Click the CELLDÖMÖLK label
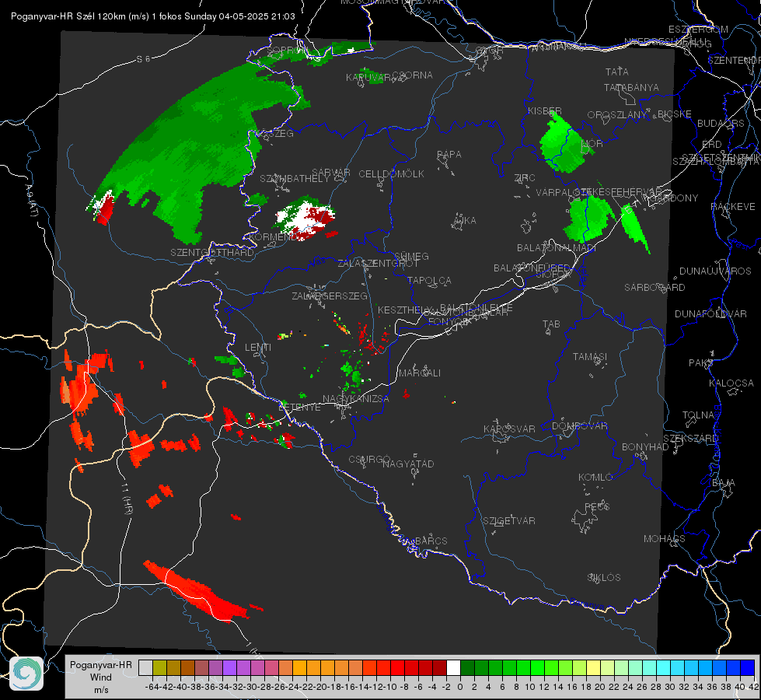Image resolution: width=761 pixels, height=700 pixels. click(391, 174)
